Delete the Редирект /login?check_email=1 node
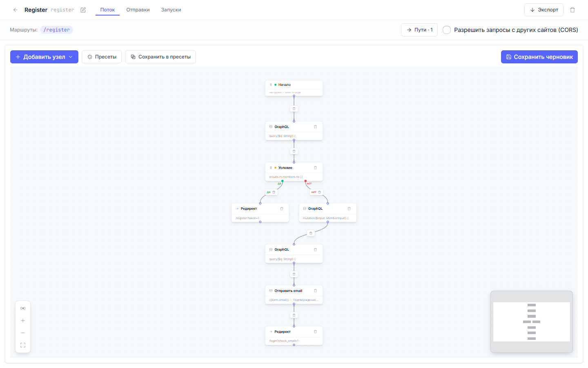588x368 pixels. pyautogui.click(x=315, y=332)
